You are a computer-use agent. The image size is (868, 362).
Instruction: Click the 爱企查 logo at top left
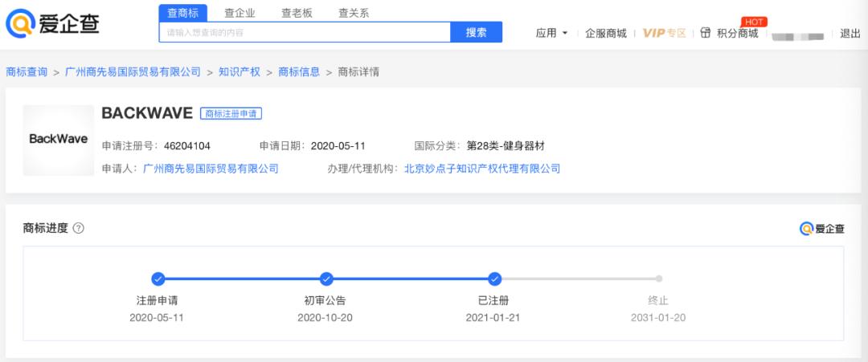tap(52, 23)
